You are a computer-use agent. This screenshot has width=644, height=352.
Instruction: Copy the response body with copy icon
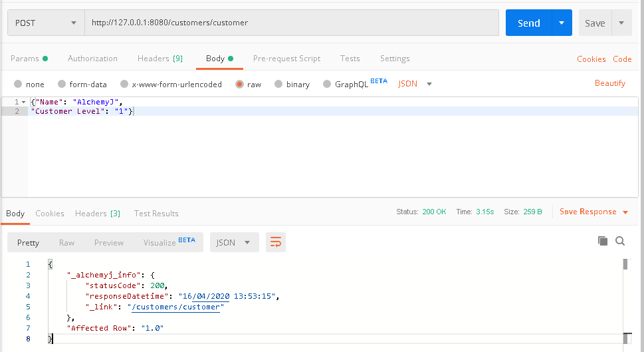point(603,241)
